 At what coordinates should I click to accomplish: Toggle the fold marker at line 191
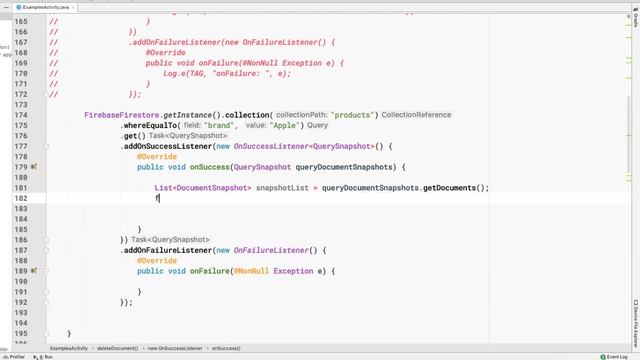click(46, 292)
